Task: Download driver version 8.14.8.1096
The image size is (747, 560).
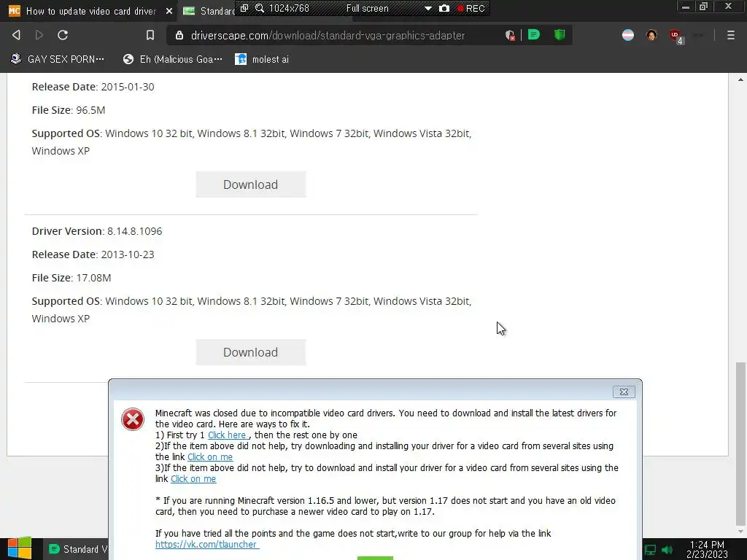Action: tap(251, 352)
